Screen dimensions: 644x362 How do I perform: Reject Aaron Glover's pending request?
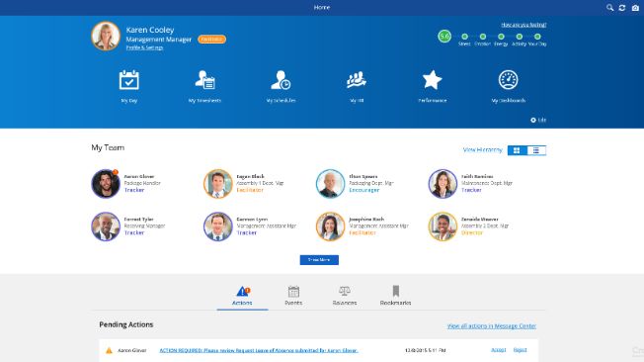(x=520, y=350)
